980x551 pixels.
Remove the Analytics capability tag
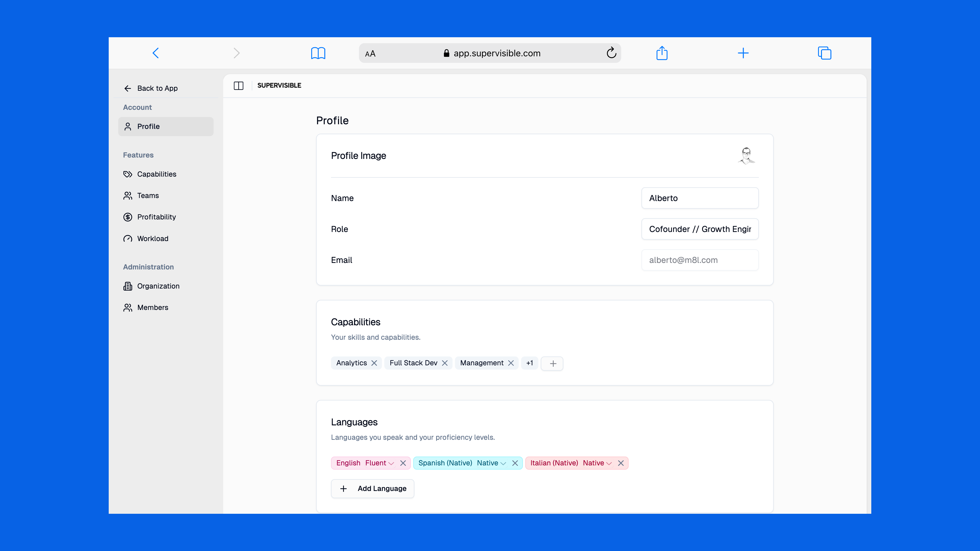(x=374, y=363)
